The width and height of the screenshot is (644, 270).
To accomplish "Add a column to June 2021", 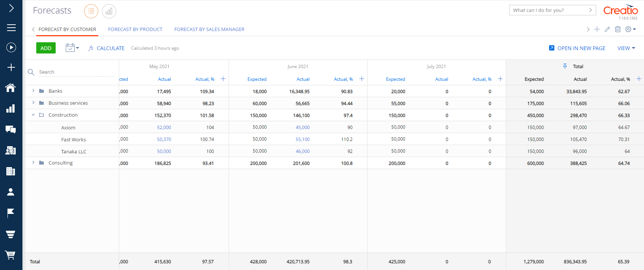I will tap(362, 79).
